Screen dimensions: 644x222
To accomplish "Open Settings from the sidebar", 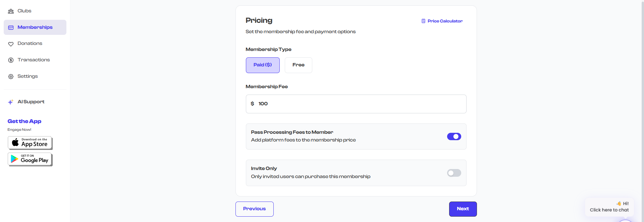I will click(35, 76).
